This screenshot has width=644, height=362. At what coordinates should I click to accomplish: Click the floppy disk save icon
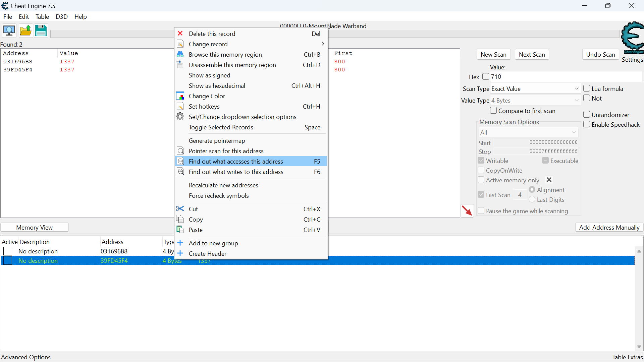(41, 31)
